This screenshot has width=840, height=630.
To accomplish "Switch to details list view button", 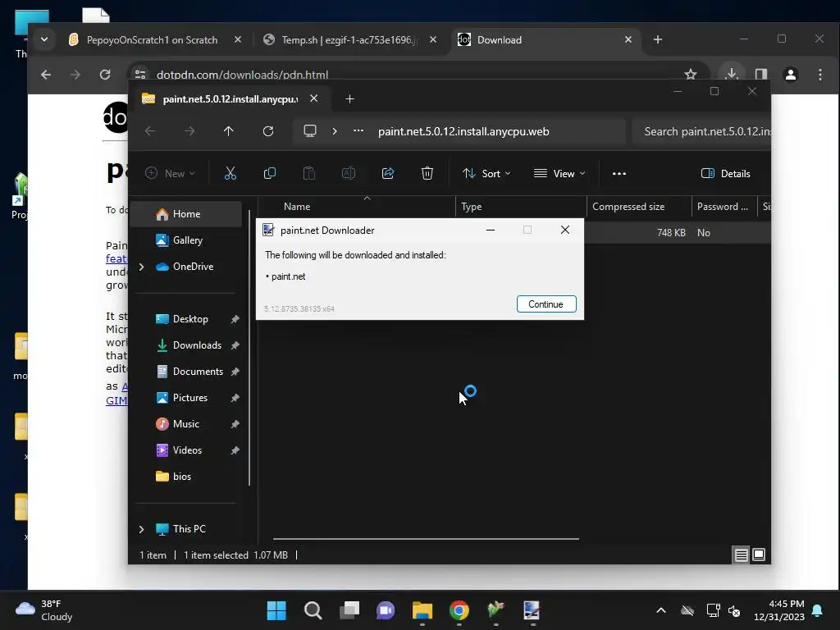I will (741, 555).
